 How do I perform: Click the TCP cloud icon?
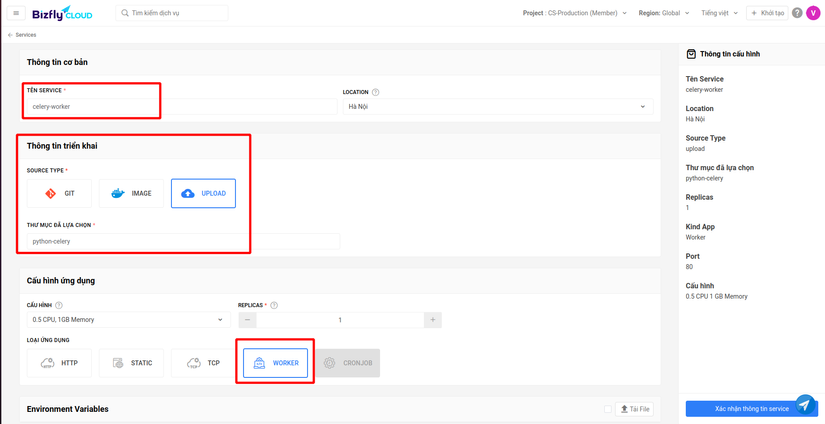coord(194,363)
